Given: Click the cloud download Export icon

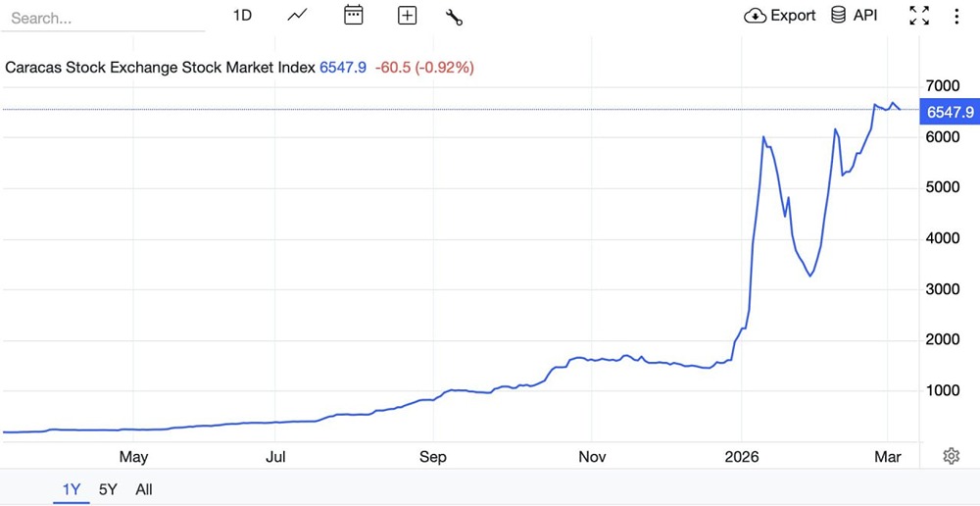Looking at the screenshot, I should click(x=755, y=16).
